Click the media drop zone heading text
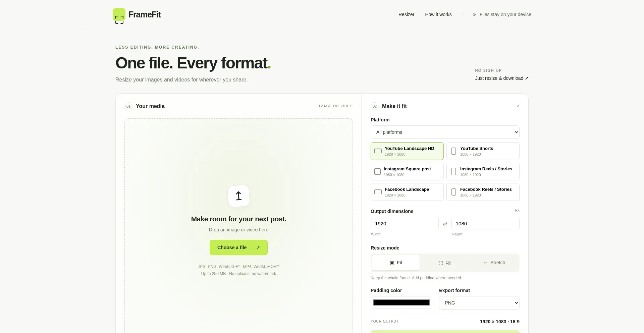 point(238,219)
